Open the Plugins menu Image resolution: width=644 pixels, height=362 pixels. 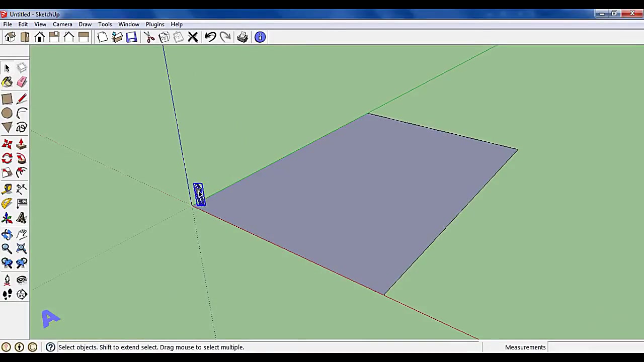(x=154, y=24)
